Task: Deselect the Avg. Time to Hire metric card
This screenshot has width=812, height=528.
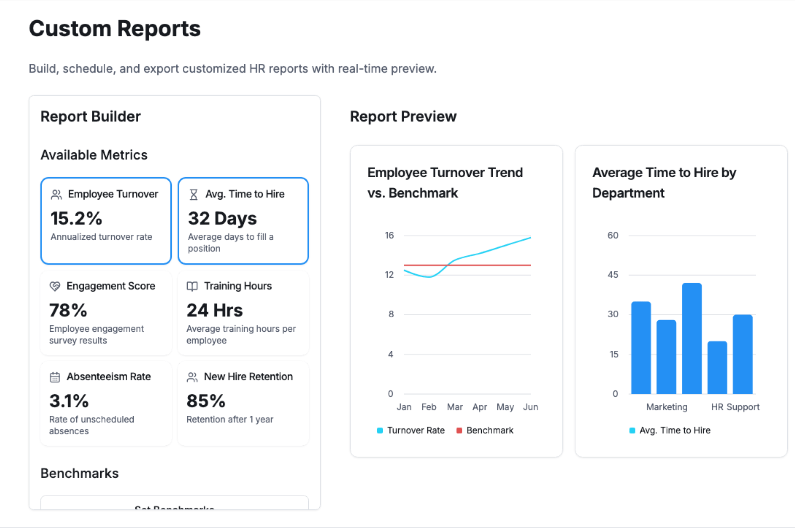Action: click(x=243, y=221)
